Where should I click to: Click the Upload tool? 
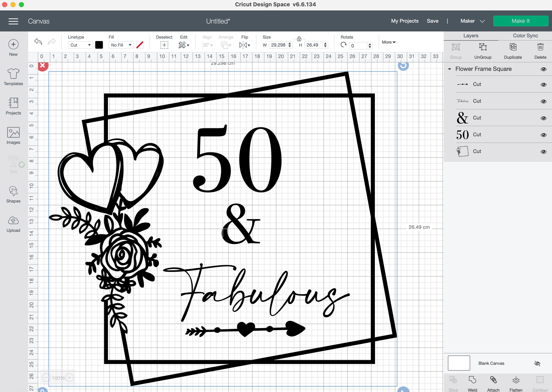pos(13,224)
